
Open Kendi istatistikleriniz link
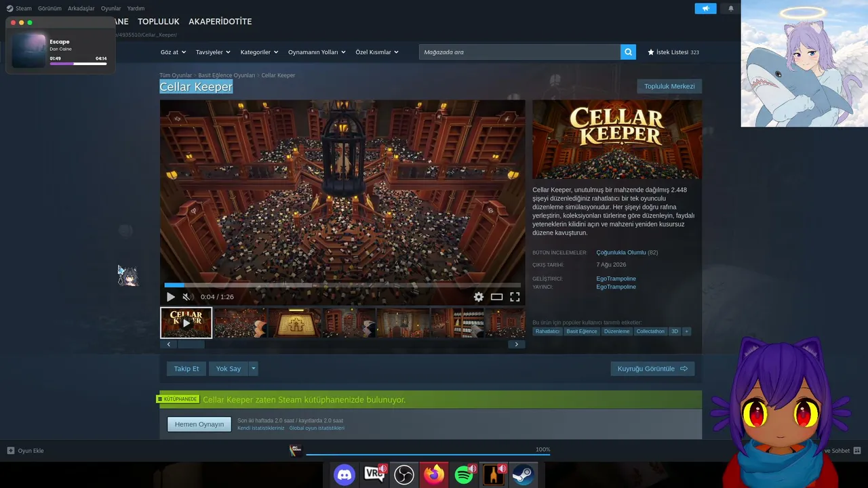[x=261, y=428]
